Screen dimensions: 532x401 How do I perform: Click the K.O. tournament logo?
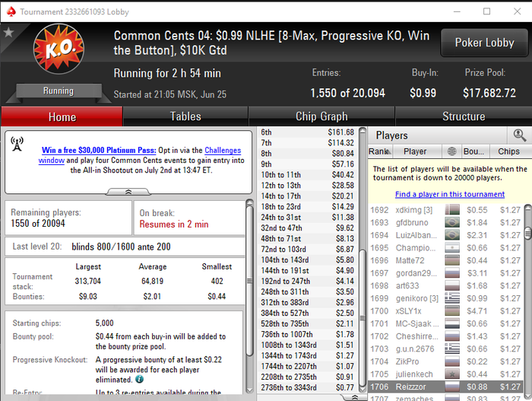click(59, 49)
